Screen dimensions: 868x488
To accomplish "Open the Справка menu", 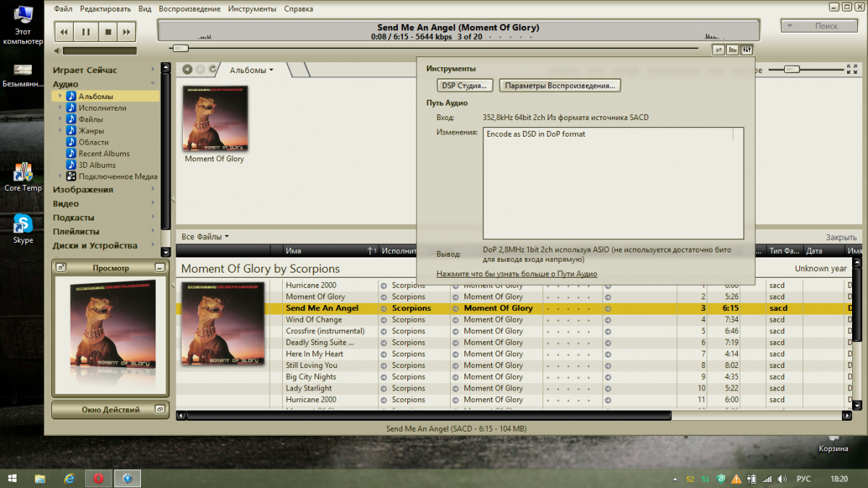I will click(299, 9).
